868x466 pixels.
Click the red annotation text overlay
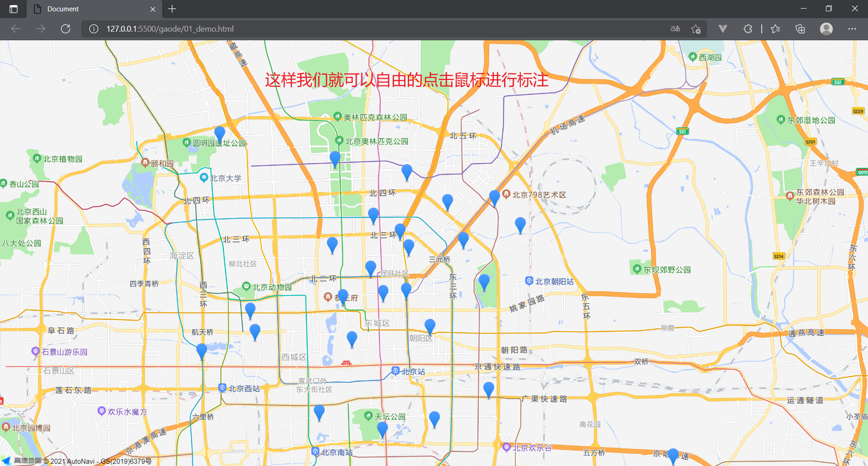pos(406,80)
